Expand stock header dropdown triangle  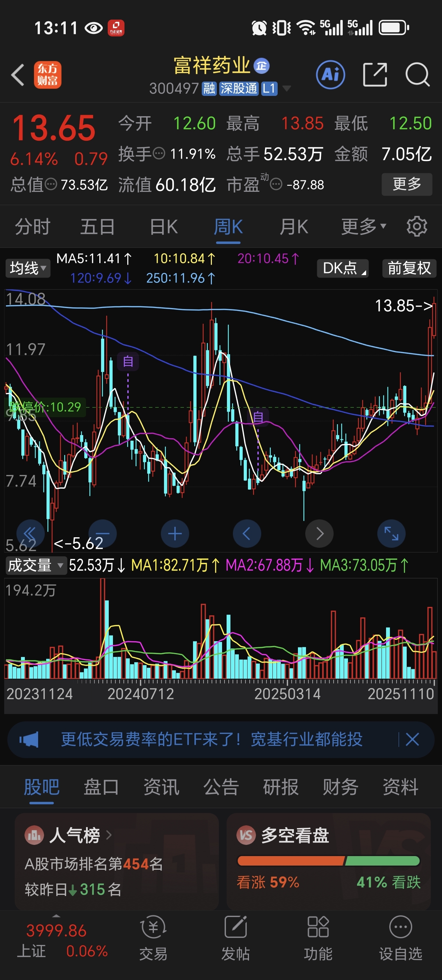pyautogui.click(x=287, y=89)
